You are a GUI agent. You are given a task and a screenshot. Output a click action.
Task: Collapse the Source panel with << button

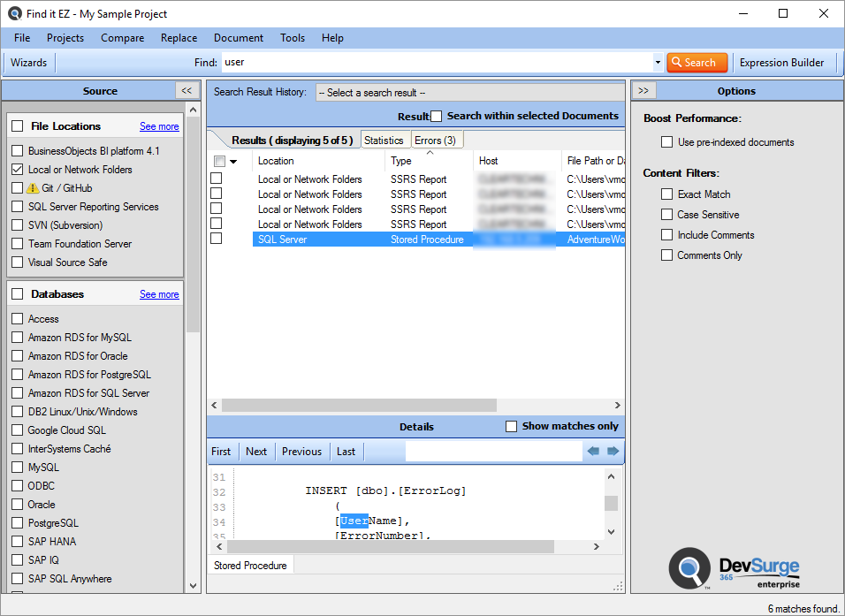click(187, 90)
